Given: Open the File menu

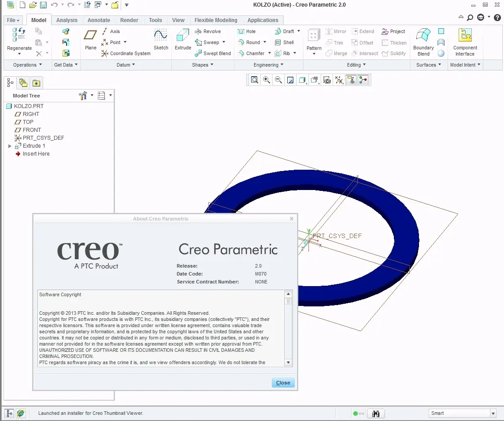Looking at the screenshot, I should (13, 20).
